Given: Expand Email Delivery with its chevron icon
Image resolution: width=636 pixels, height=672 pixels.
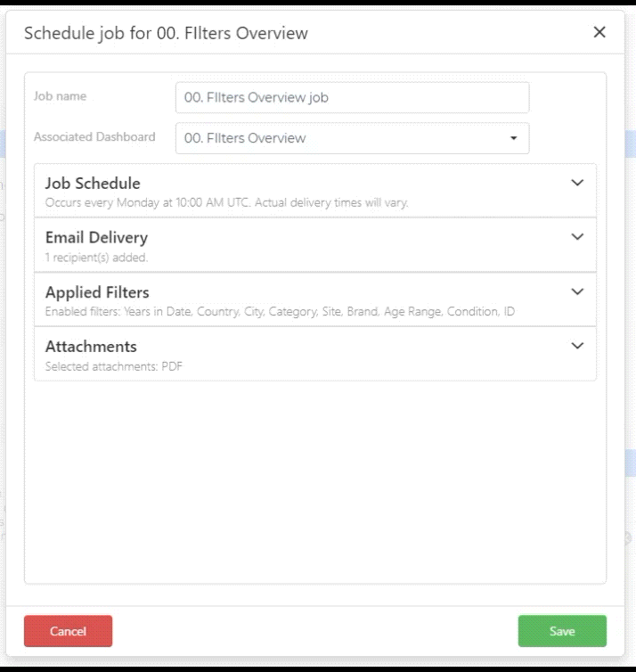Looking at the screenshot, I should pos(577,237).
